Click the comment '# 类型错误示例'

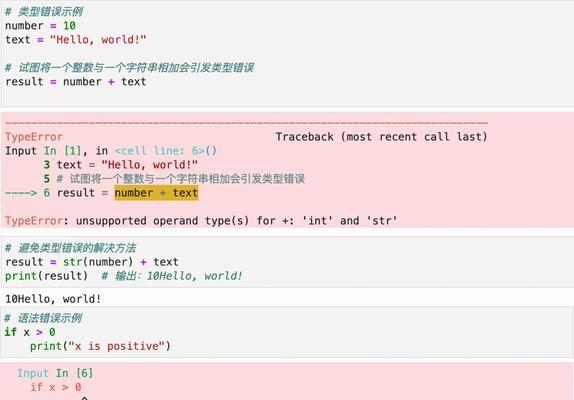44,12
